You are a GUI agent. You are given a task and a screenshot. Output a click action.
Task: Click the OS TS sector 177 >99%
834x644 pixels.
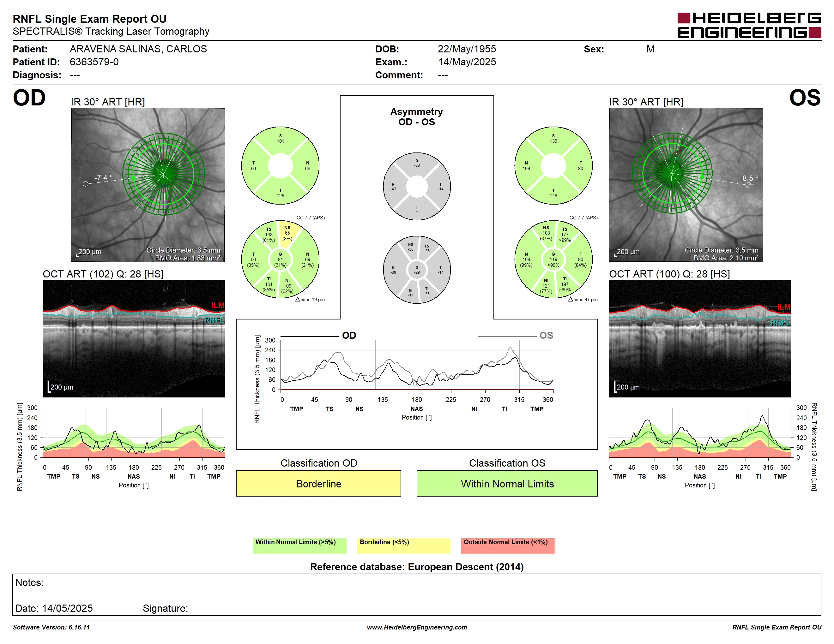pyautogui.click(x=565, y=235)
